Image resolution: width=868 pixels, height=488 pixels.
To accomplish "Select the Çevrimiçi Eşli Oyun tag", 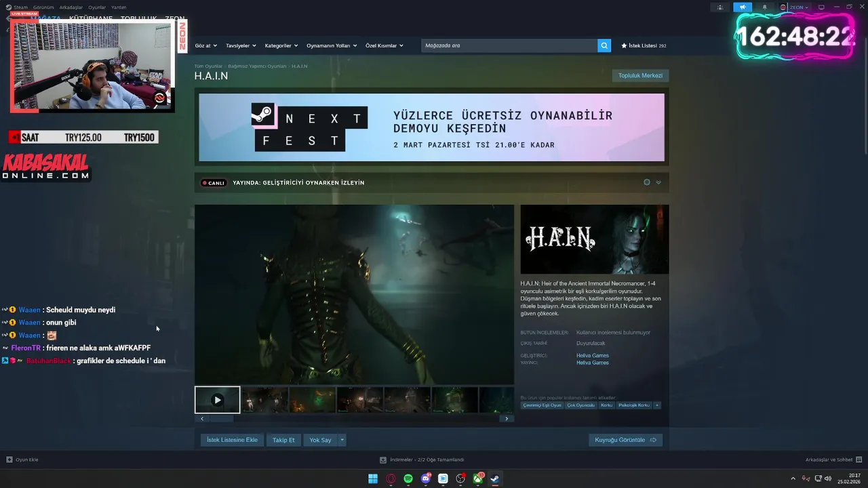I will (x=542, y=405).
